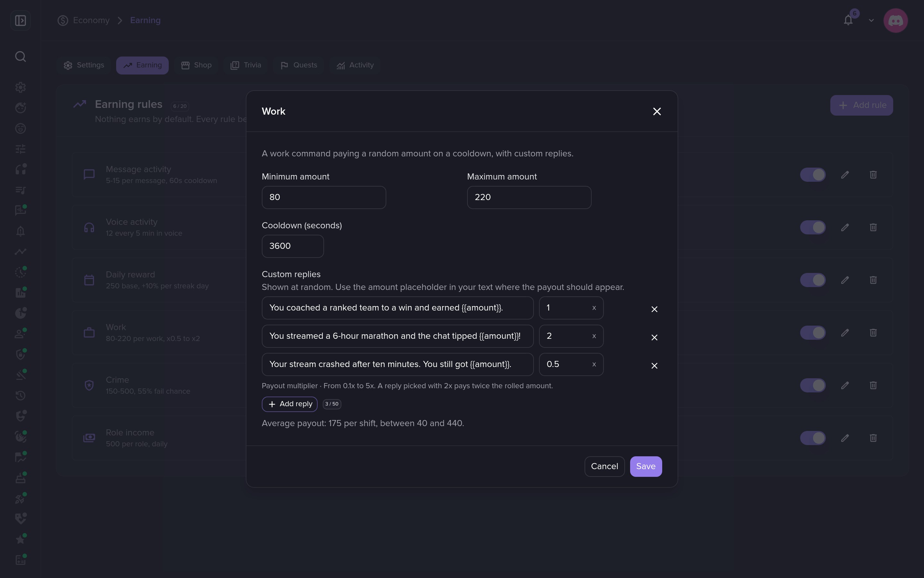Delete the Voice activity rule
924x578 pixels.
[x=873, y=227]
